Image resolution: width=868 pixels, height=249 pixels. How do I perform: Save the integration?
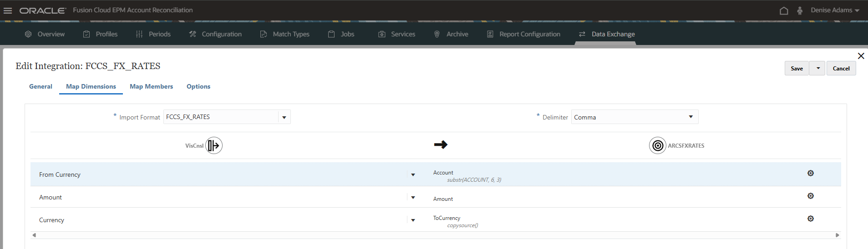797,68
